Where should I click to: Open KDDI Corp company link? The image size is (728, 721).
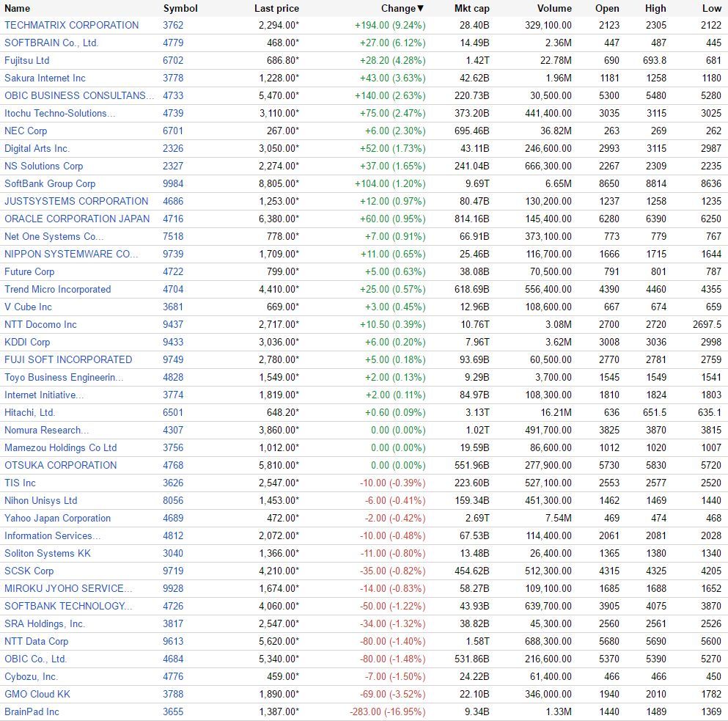point(27,343)
